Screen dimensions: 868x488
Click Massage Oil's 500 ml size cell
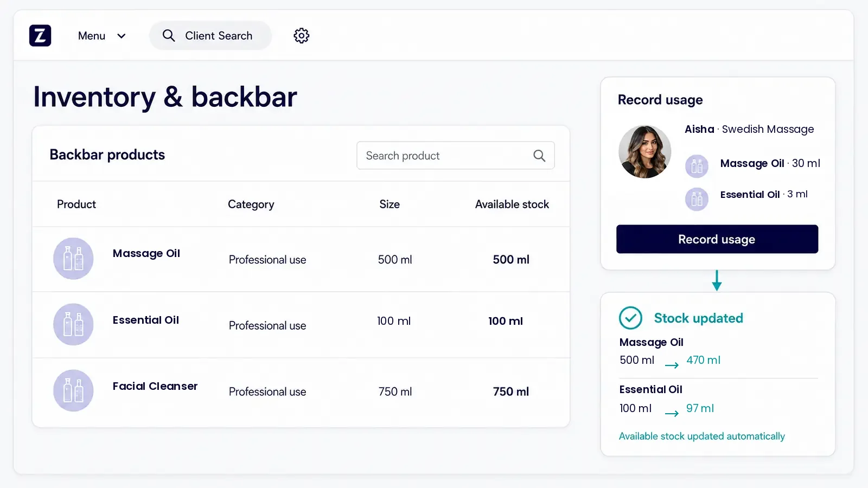pos(395,260)
